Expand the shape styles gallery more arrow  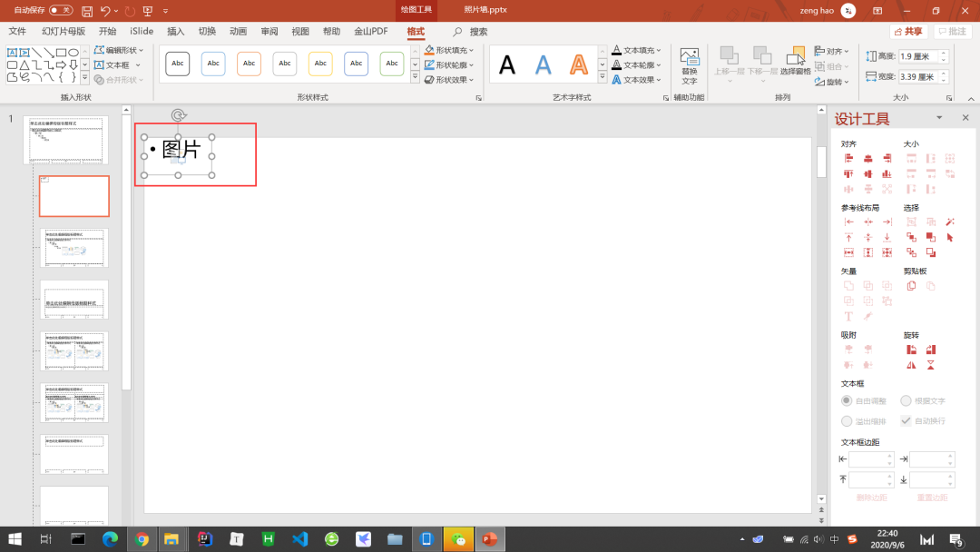(x=415, y=77)
